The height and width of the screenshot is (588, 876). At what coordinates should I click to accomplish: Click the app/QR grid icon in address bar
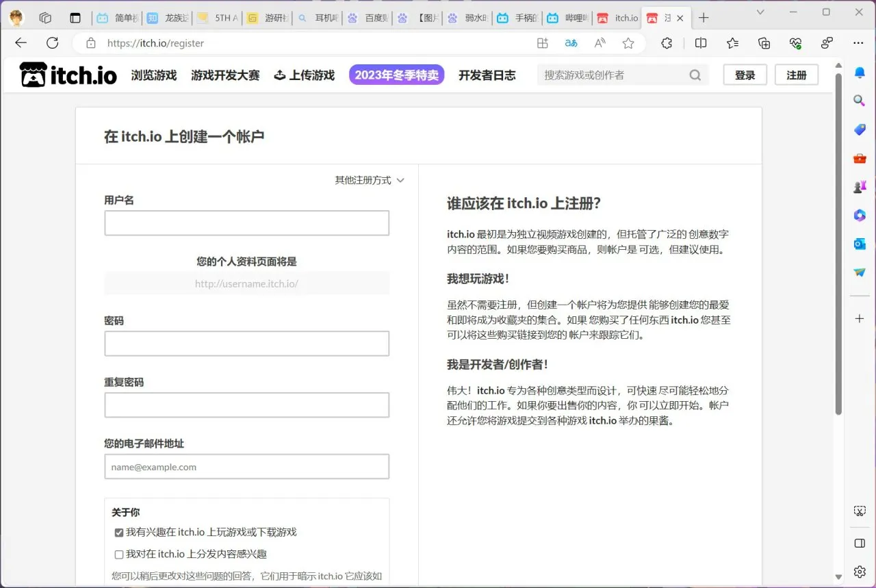coord(542,43)
